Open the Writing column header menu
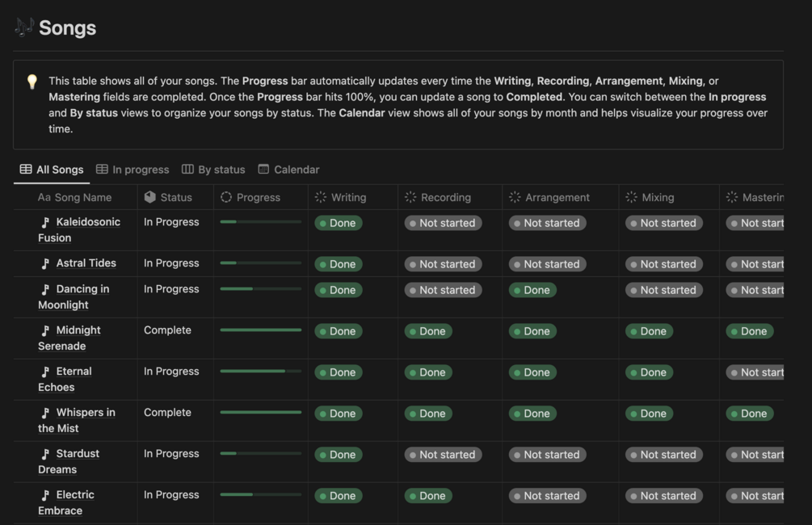812x525 pixels. pos(352,197)
